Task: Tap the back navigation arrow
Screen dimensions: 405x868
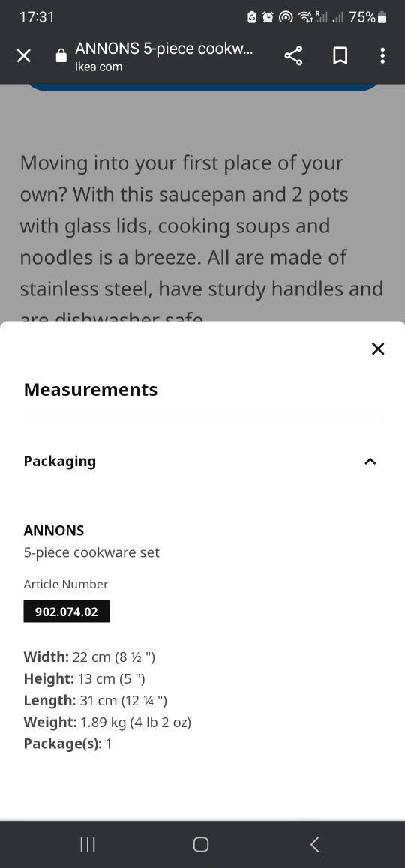Action: (315, 844)
